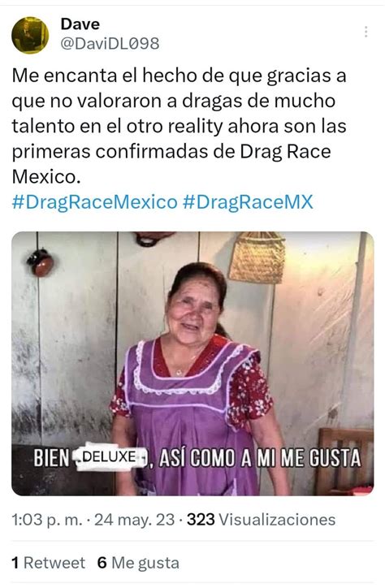Screen dimensions: 385x588
Task: Click the DELUXE label in the meme
Action: tap(111, 457)
